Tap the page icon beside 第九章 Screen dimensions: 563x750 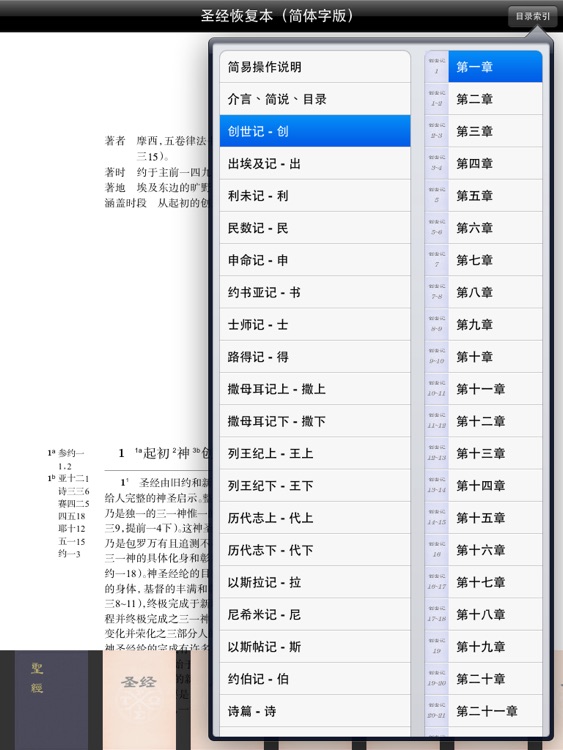(x=436, y=324)
